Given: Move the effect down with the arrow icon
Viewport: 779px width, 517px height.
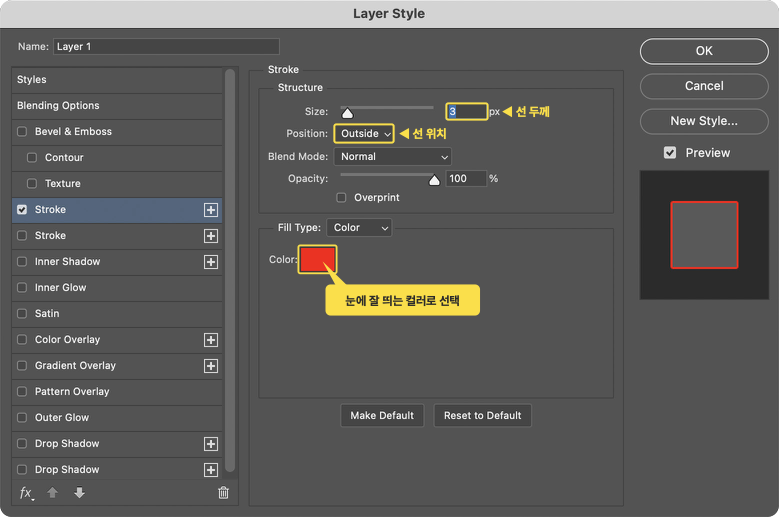Looking at the screenshot, I should pyautogui.click(x=79, y=492).
